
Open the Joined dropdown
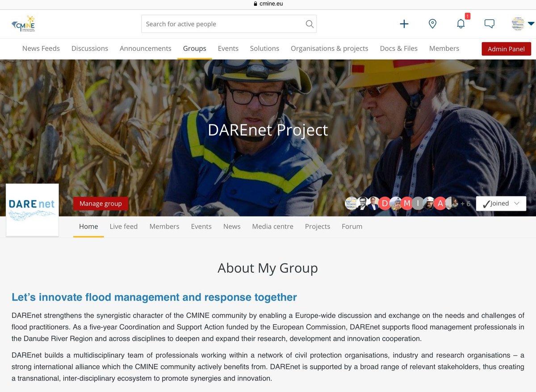[501, 204]
